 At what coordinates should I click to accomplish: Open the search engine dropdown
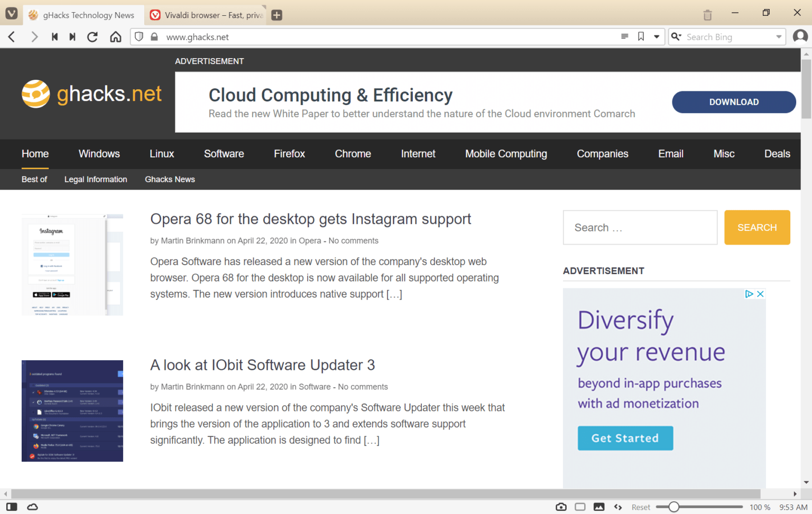tap(677, 36)
